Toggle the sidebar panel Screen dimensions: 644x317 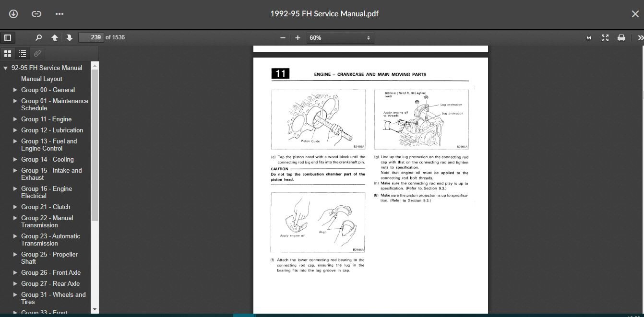(8, 37)
